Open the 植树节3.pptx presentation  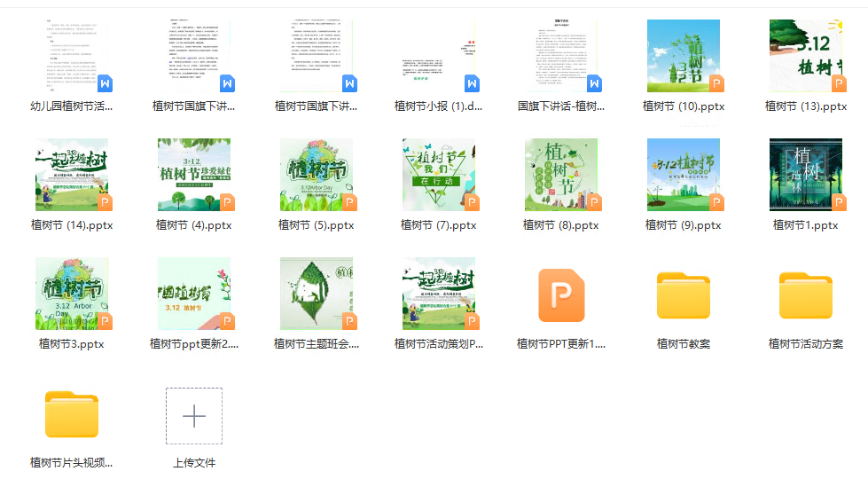tap(71, 294)
